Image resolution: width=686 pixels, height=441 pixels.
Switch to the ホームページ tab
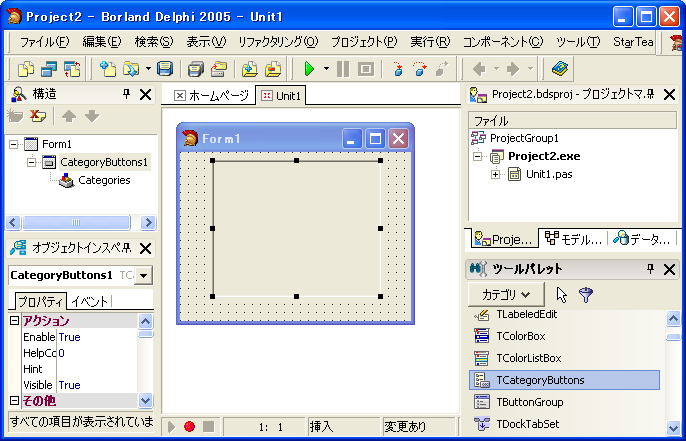click(x=212, y=95)
